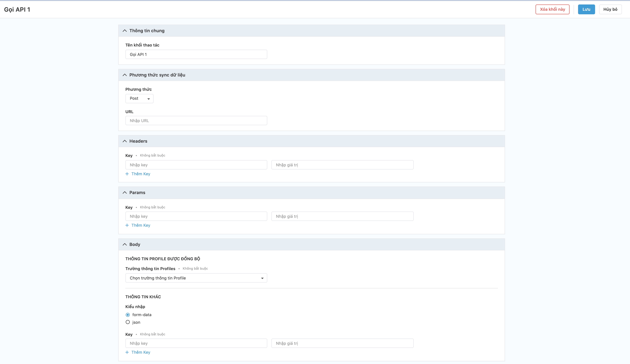
Task: Click the Gọi API 1 page title
Action: click(17, 9)
